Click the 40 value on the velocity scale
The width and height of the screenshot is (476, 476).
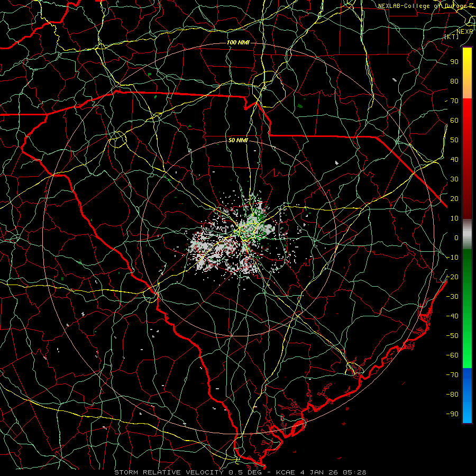[454, 159]
